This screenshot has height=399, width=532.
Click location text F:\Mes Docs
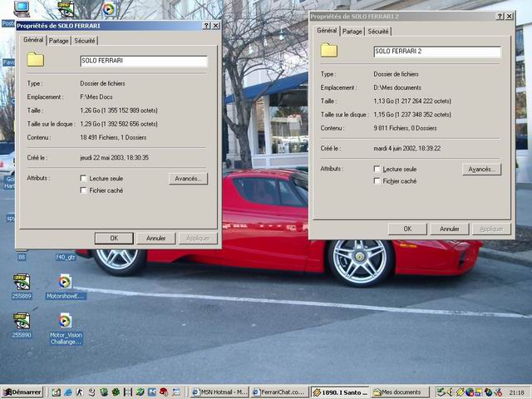[x=96, y=96]
